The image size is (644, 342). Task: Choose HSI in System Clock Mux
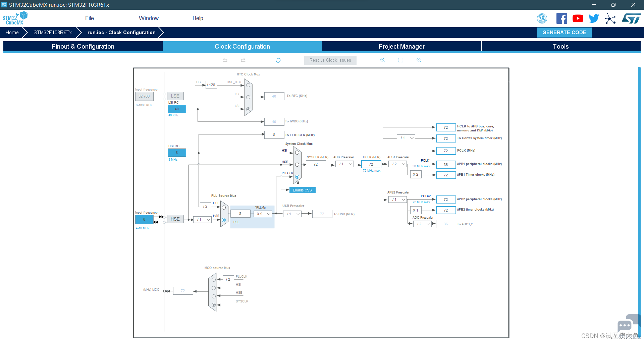click(x=297, y=153)
